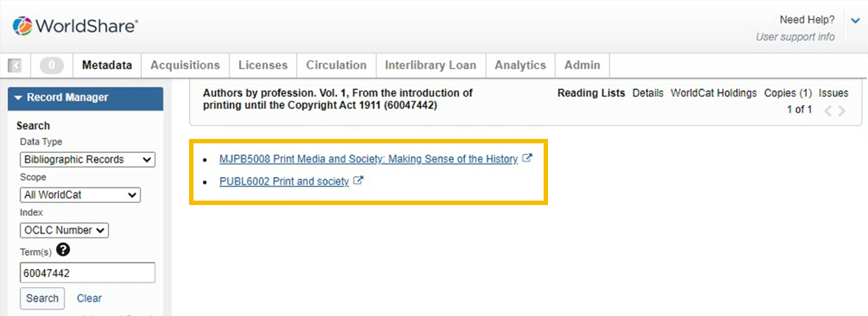868x316 pixels.
Task: Switch to the Acquisitions tab
Action: coord(185,65)
